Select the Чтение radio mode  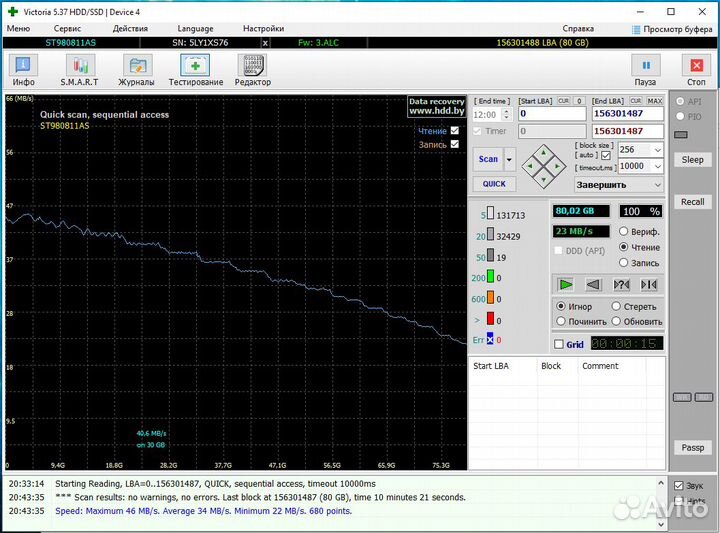[623, 247]
